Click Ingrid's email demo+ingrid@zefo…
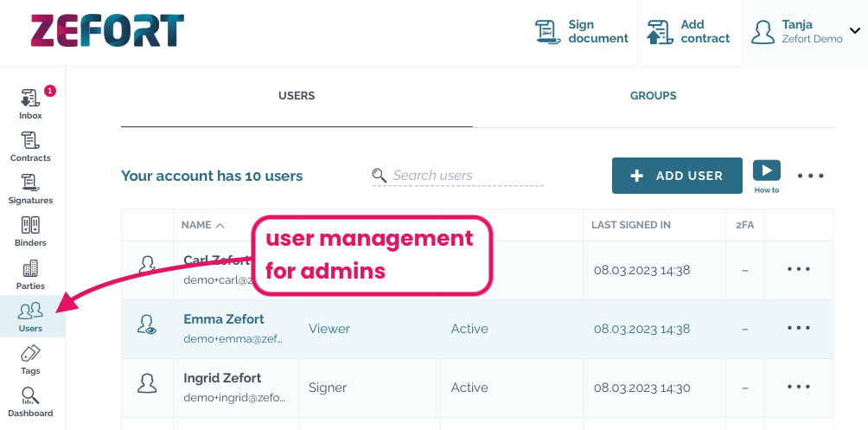 click(x=234, y=397)
